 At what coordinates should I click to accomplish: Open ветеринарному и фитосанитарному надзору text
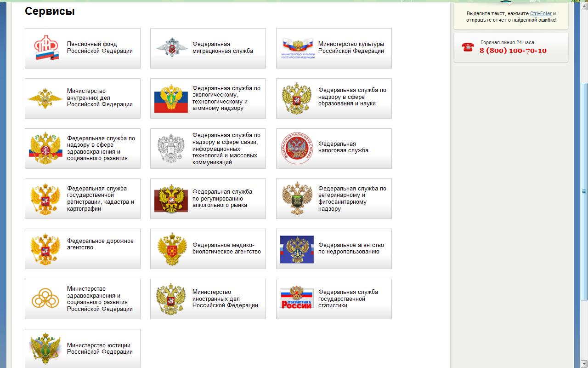352,198
